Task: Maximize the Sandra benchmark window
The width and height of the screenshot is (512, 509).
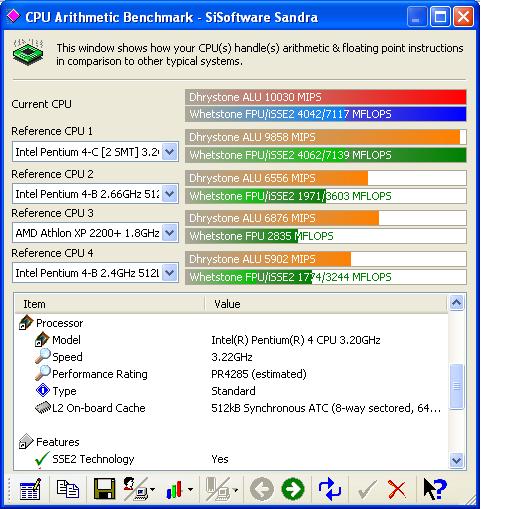Action: 440,17
